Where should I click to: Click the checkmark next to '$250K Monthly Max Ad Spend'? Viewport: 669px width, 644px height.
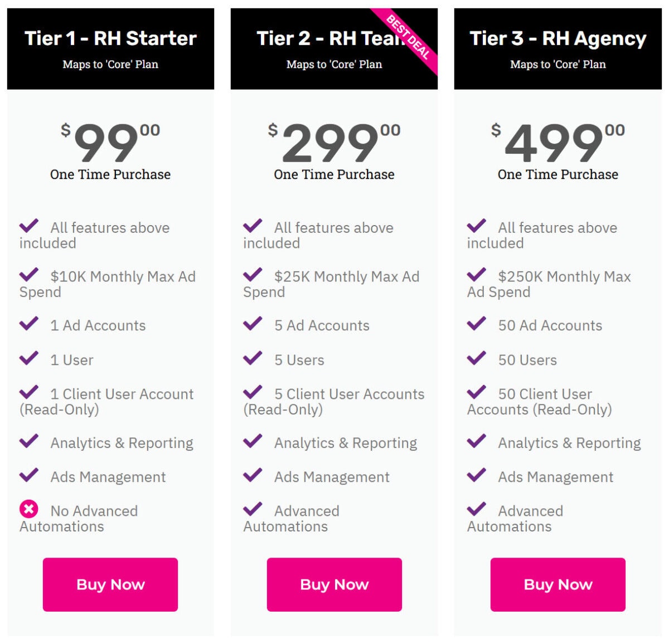coord(477,275)
